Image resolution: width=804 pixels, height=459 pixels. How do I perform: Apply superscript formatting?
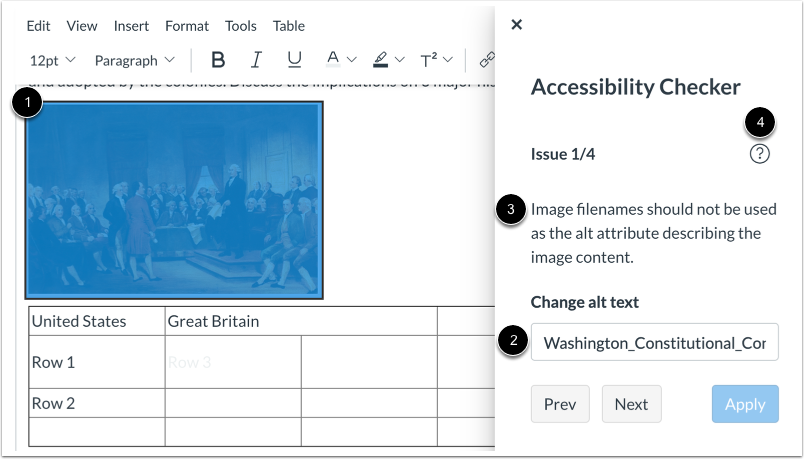coord(429,61)
